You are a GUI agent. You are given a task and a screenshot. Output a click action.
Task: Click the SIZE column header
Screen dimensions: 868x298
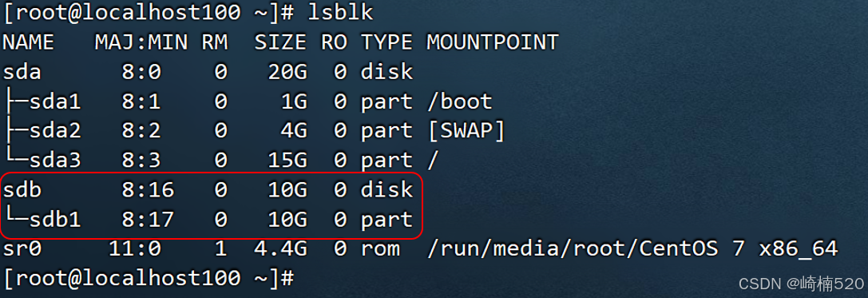(280, 42)
